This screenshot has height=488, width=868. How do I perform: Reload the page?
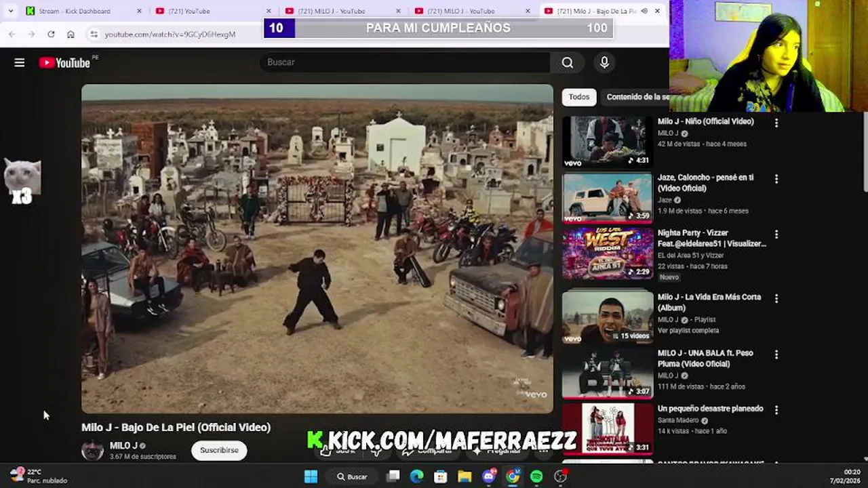tap(51, 34)
